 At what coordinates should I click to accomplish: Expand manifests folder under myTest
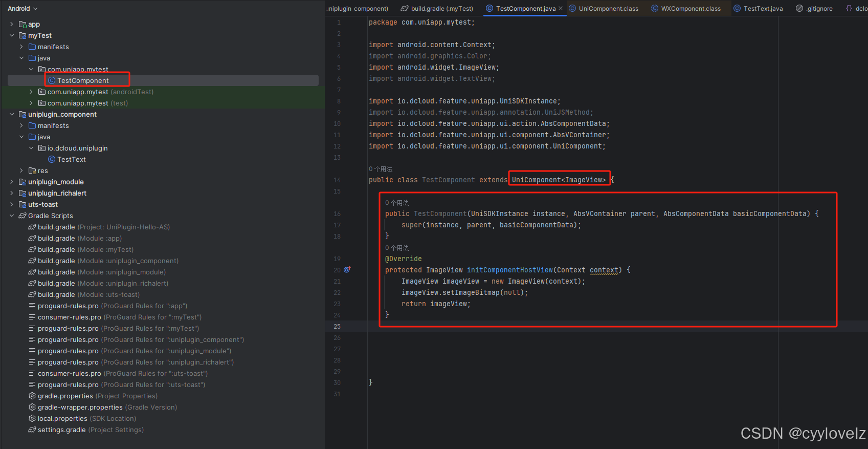(x=21, y=47)
